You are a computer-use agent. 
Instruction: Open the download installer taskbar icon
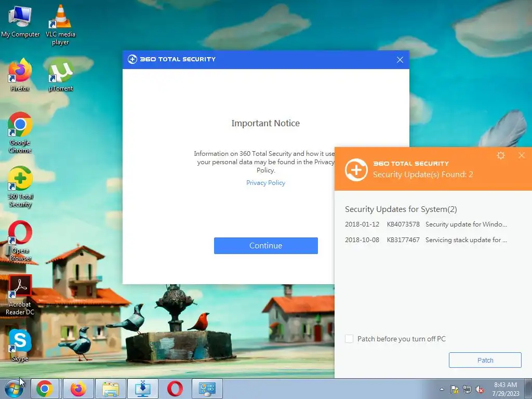coord(143,389)
